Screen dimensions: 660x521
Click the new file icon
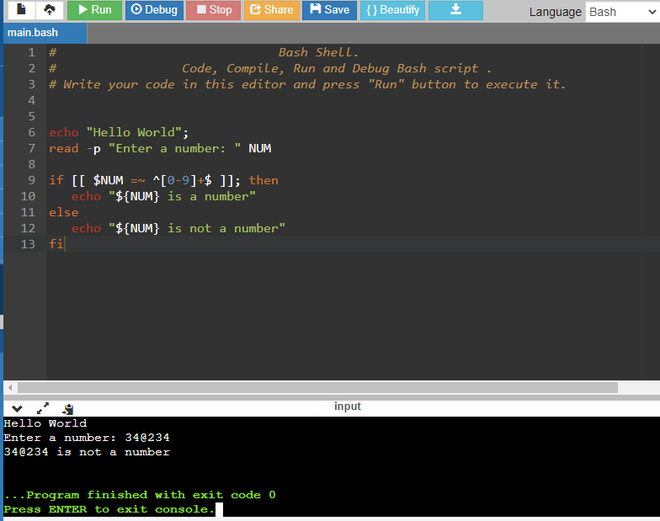click(21, 10)
